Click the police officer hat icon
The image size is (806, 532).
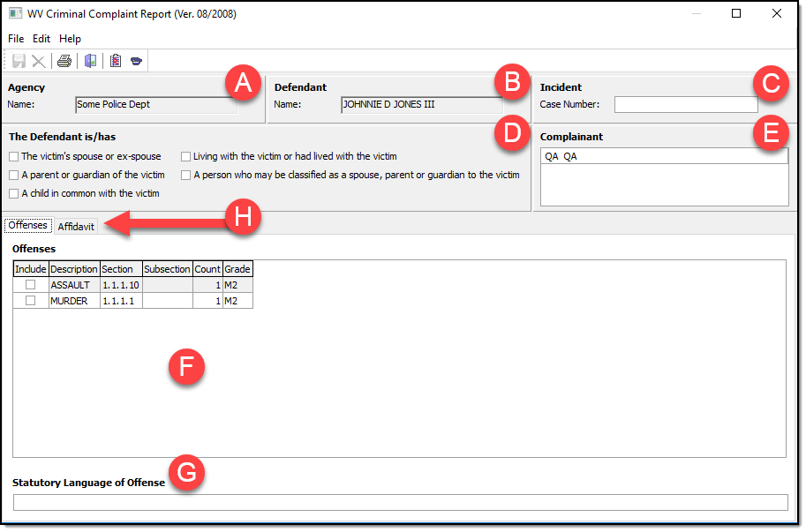coord(136,61)
